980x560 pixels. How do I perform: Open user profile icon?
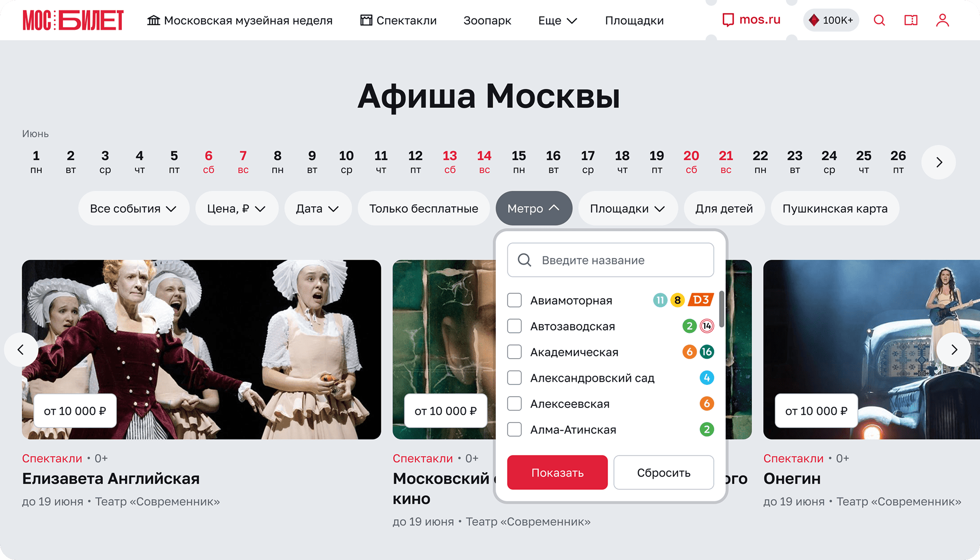(942, 20)
